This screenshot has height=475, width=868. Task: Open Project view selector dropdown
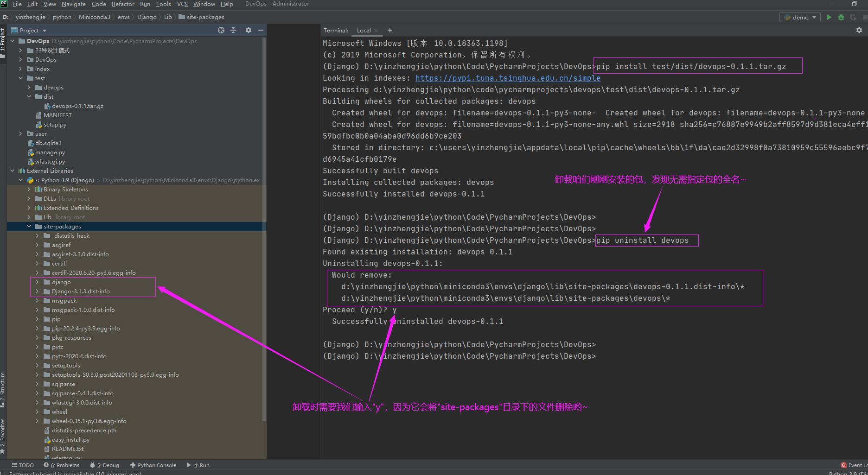(x=29, y=30)
